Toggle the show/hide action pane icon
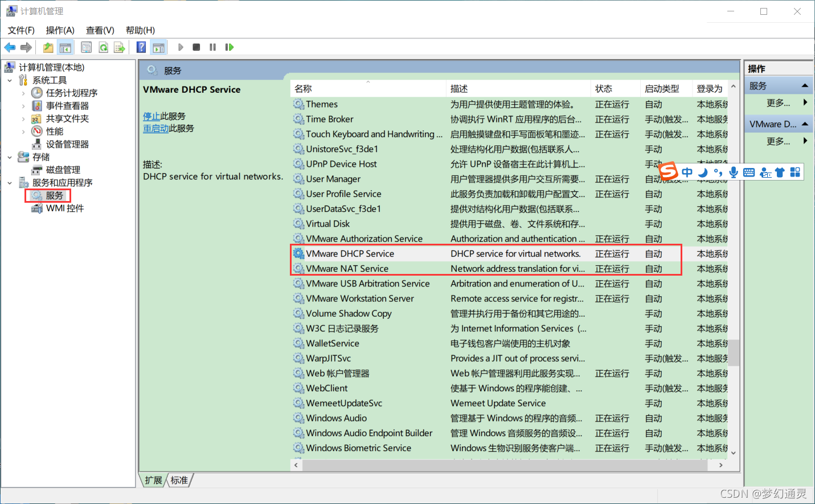This screenshot has width=815, height=504. pyautogui.click(x=158, y=47)
